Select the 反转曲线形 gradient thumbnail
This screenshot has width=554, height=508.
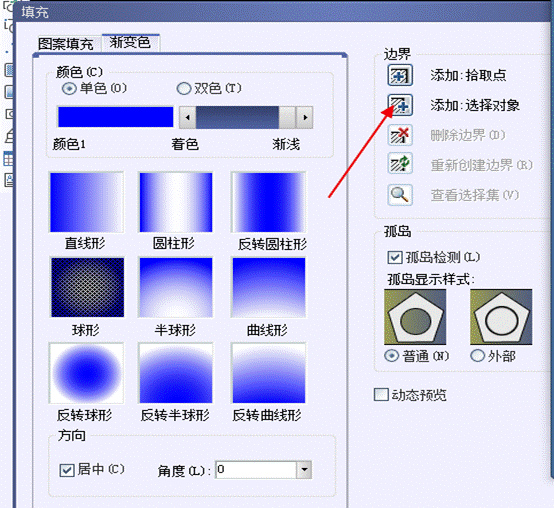(269, 373)
